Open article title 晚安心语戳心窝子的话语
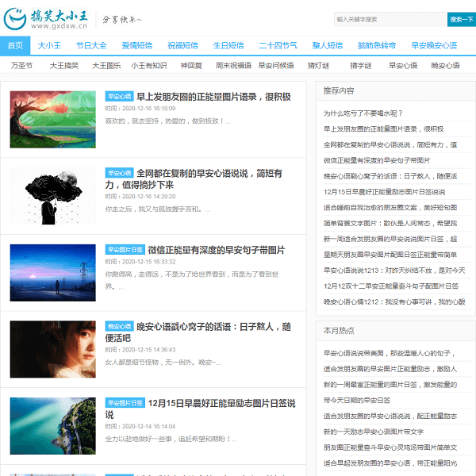This screenshot has width=476, height=476. pyautogui.click(x=198, y=332)
